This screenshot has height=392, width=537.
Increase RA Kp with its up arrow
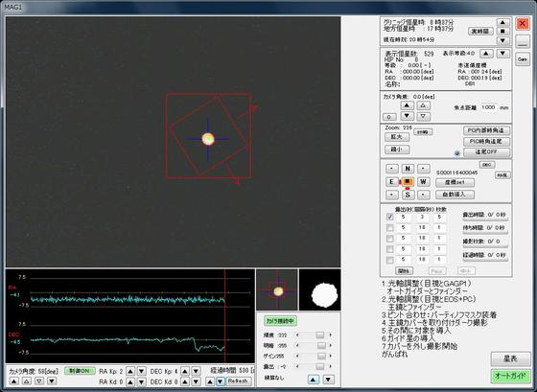(130, 371)
